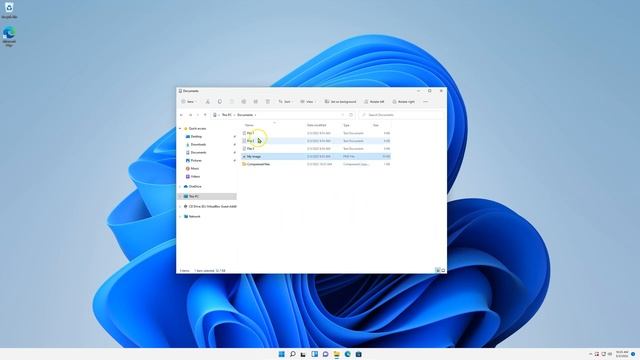This screenshot has height=360, width=640.
Task: Click the Rotate right button
Action: pyautogui.click(x=403, y=102)
